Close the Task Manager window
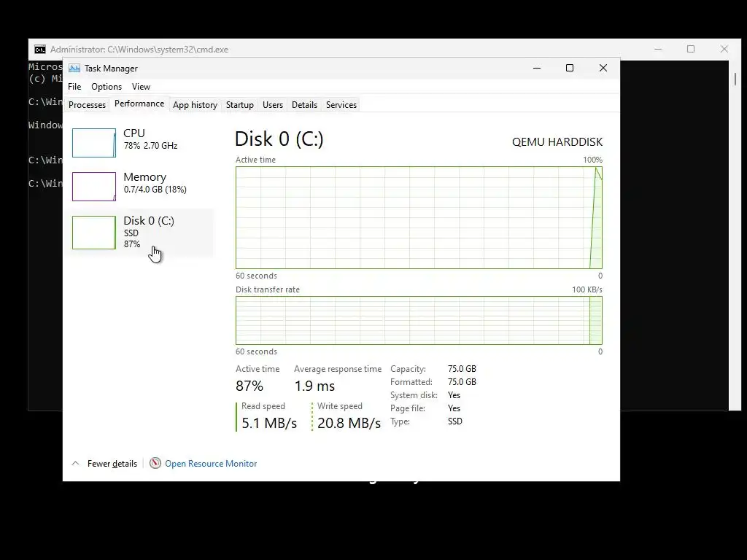 click(603, 68)
